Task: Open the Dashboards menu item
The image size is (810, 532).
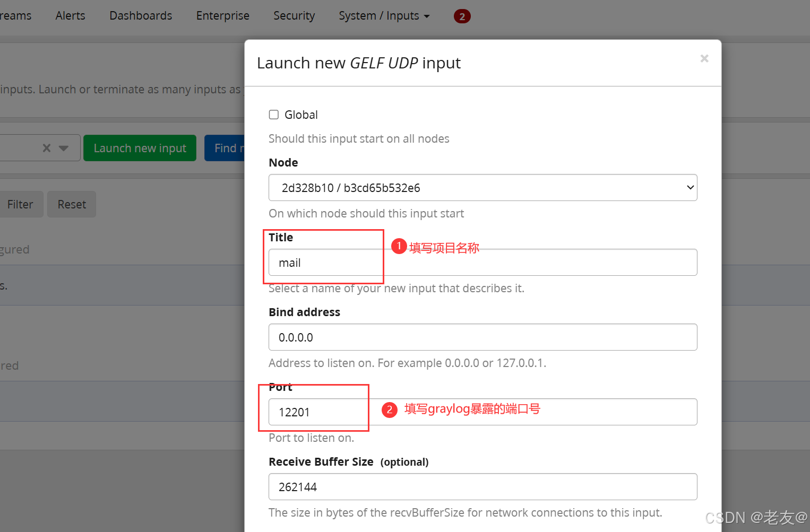Action: (x=141, y=16)
